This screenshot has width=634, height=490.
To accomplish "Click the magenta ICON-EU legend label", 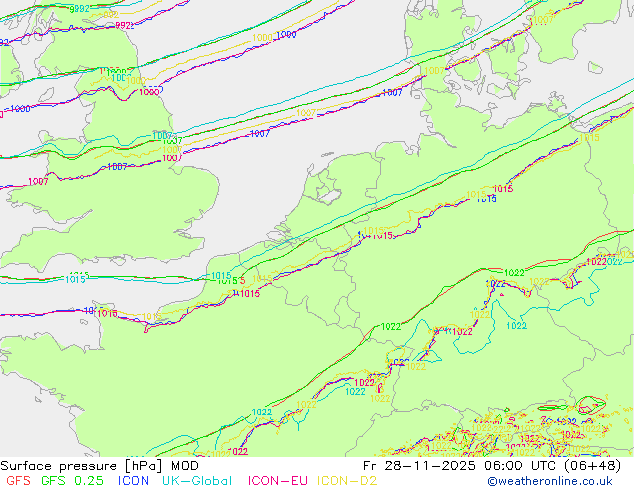I will pyautogui.click(x=277, y=481).
